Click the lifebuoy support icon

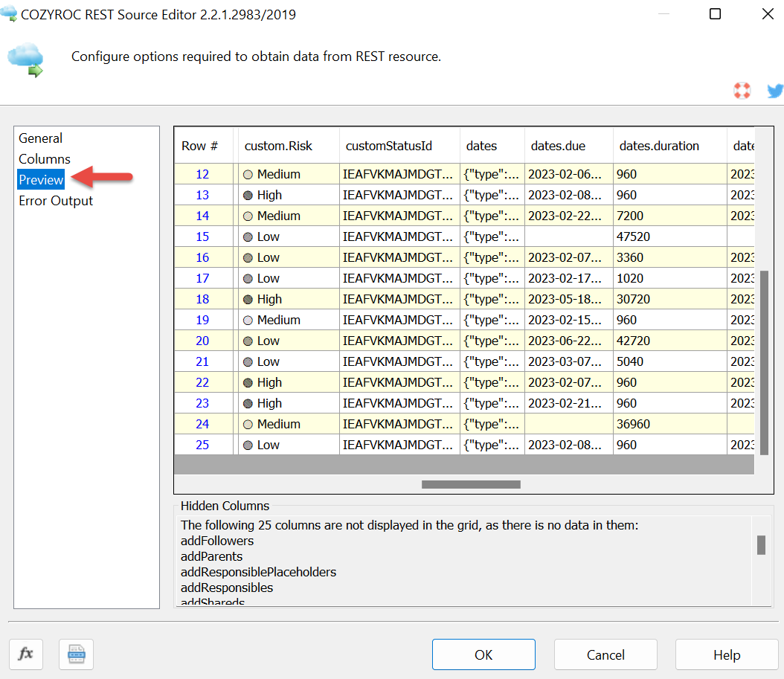[742, 91]
